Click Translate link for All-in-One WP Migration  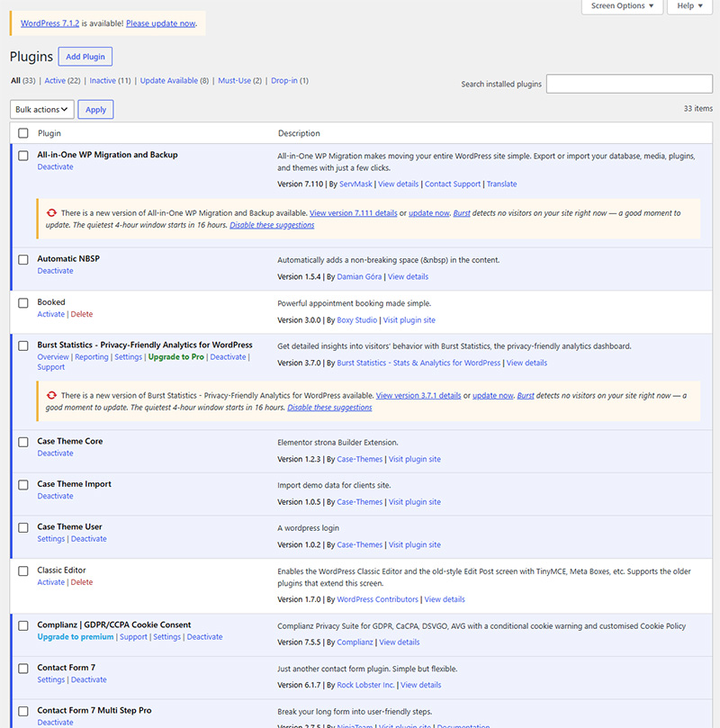coord(501,184)
